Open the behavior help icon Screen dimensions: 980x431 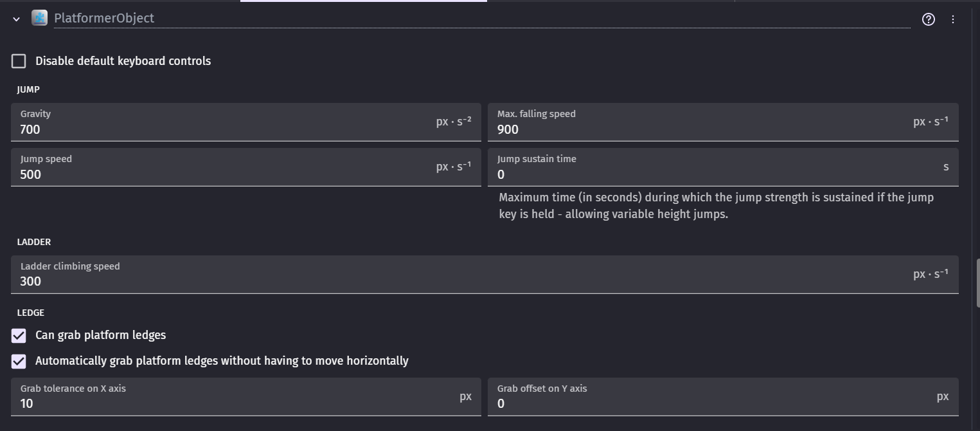pos(928,19)
